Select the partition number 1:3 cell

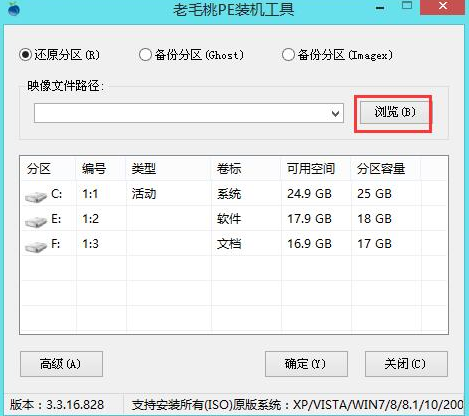coord(91,244)
